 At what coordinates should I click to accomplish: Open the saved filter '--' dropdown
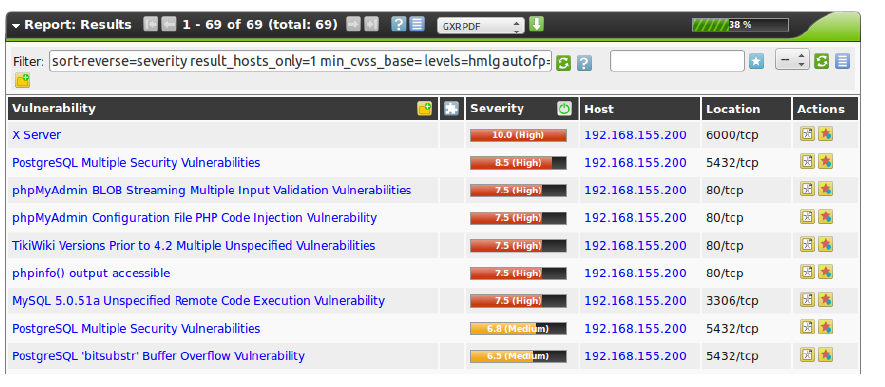(792, 59)
